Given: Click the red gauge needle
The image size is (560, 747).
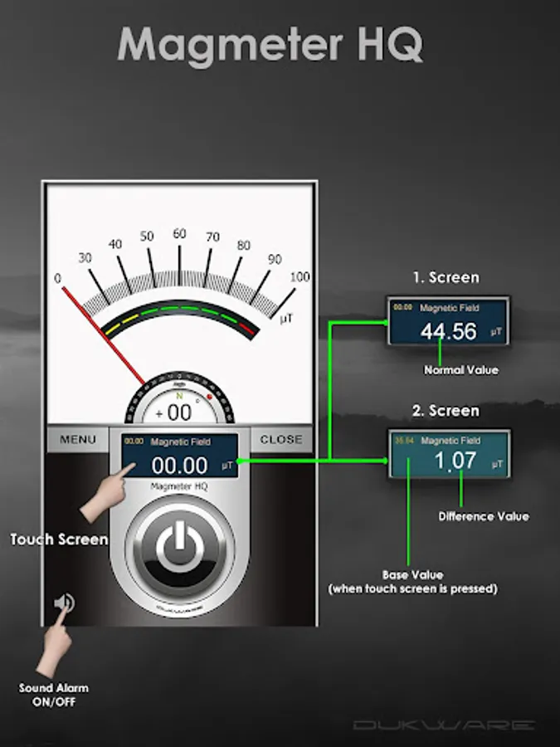Looking at the screenshot, I should pyautogui.click(x=104, y=335).
